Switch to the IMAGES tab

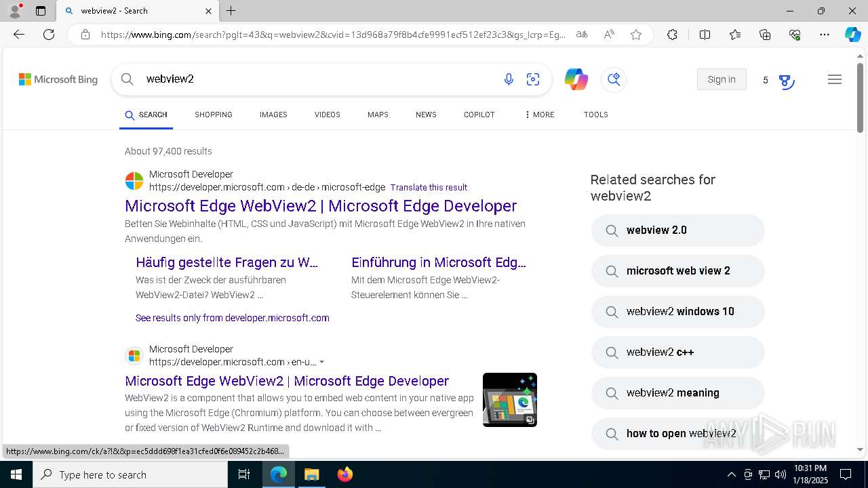coord(273,115)
